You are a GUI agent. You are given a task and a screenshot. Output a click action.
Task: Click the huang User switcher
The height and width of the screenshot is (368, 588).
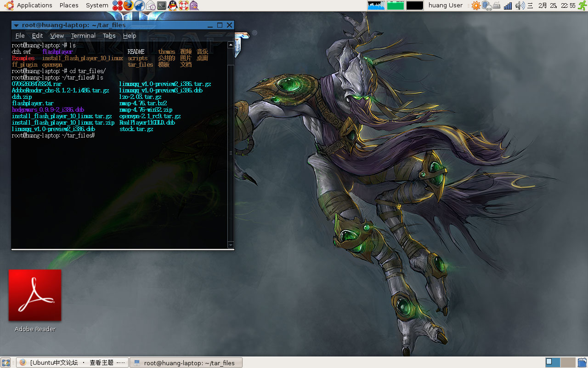click(x=445, y=6)
